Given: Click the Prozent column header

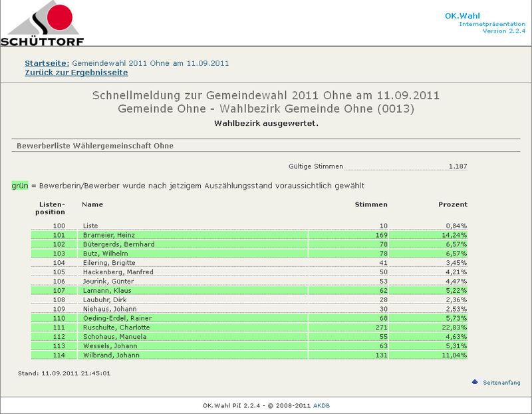Looking at the screenshot, I should [x=452, y=204].
